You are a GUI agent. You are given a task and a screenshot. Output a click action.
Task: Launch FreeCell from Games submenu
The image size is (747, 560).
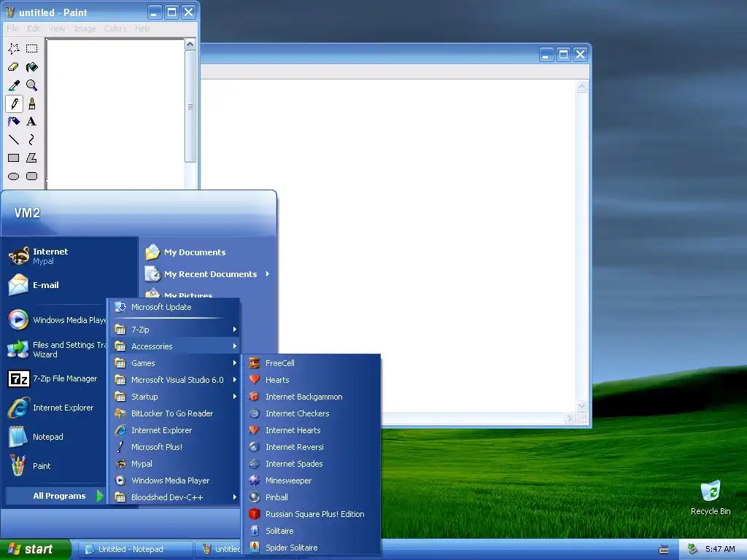pos(312,363)
